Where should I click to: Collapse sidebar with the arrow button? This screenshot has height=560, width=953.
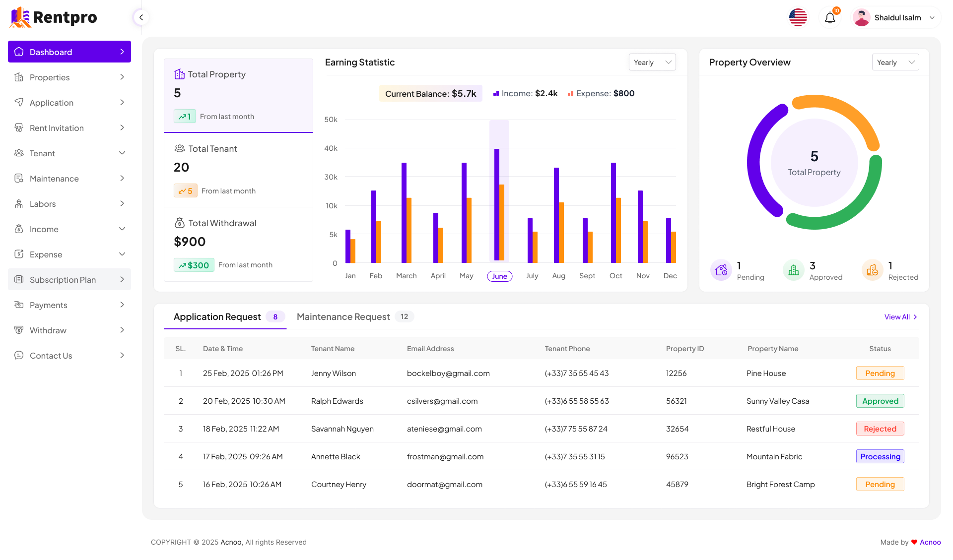point(141,17)
